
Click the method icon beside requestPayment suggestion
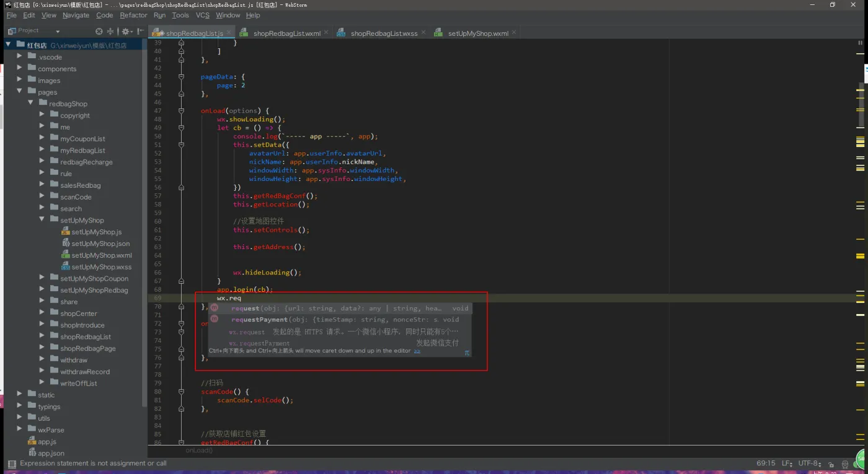[x=214, y=319]
